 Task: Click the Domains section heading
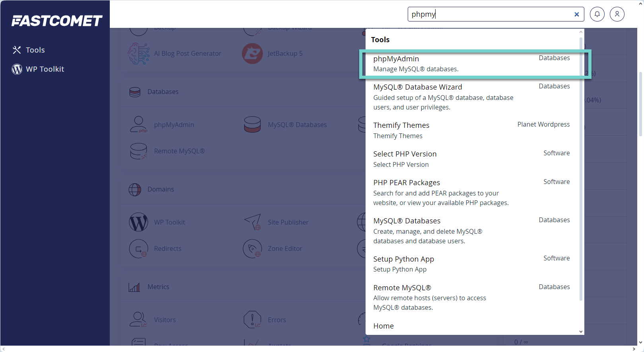(161, 189)
